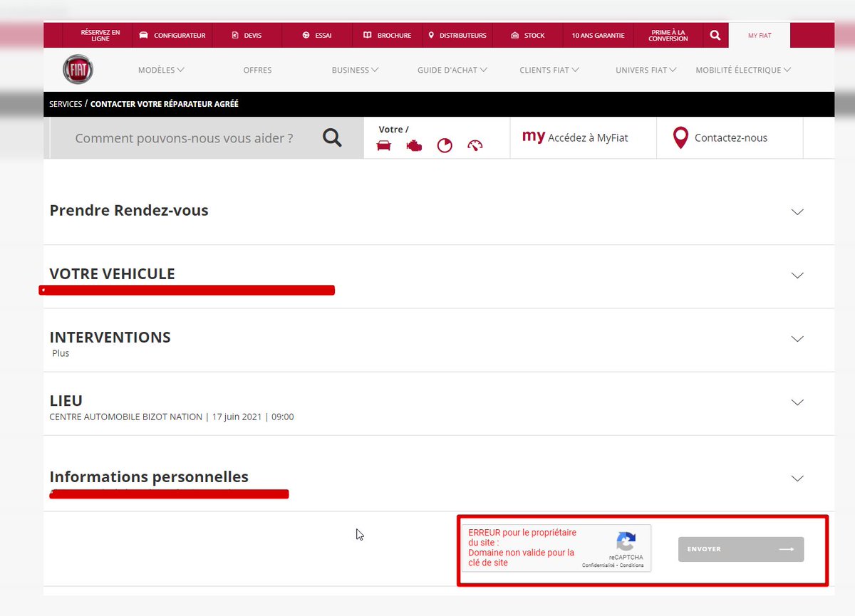Click Services in the breadcrumb

[66, 104]
